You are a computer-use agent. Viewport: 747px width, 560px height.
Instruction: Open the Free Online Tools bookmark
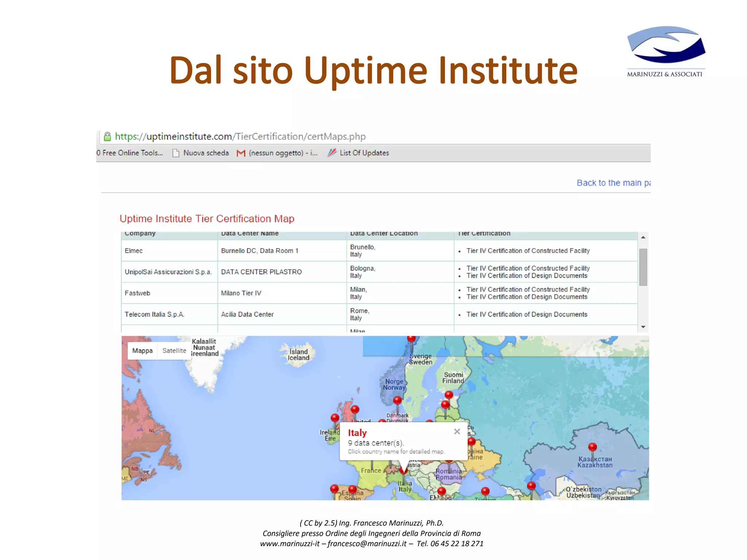[x=130, y=153]
